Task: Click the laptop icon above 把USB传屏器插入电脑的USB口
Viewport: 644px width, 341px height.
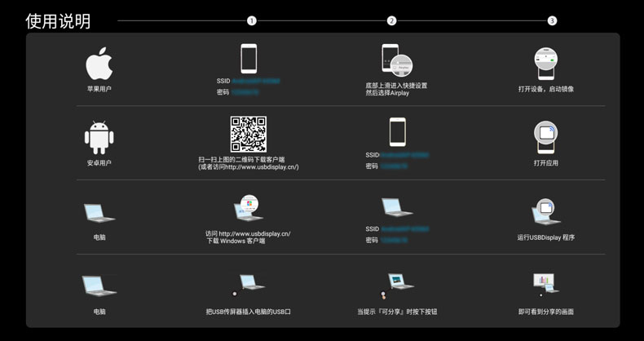Action: point(249,285)
